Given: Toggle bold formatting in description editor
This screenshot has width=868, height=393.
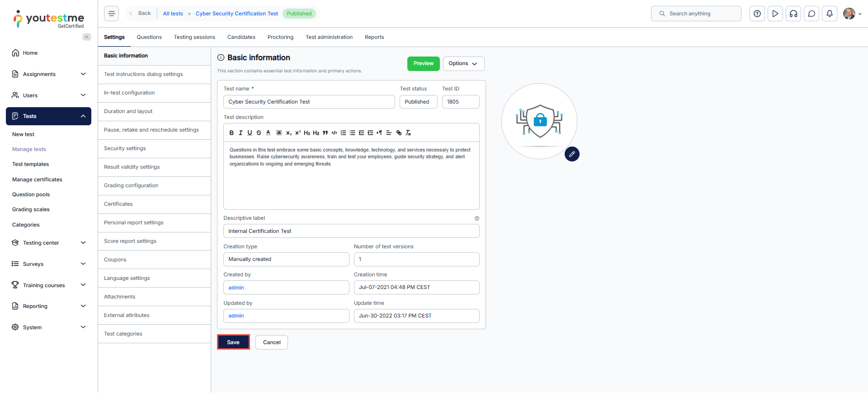Looking at the screenshot, I should [231, 133].
